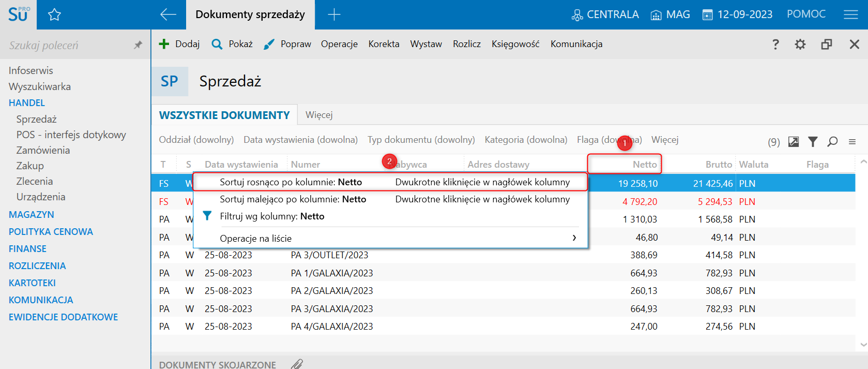Open Księgowość menu
Viewport: 868px width, 369px height.
click(515, 44)
